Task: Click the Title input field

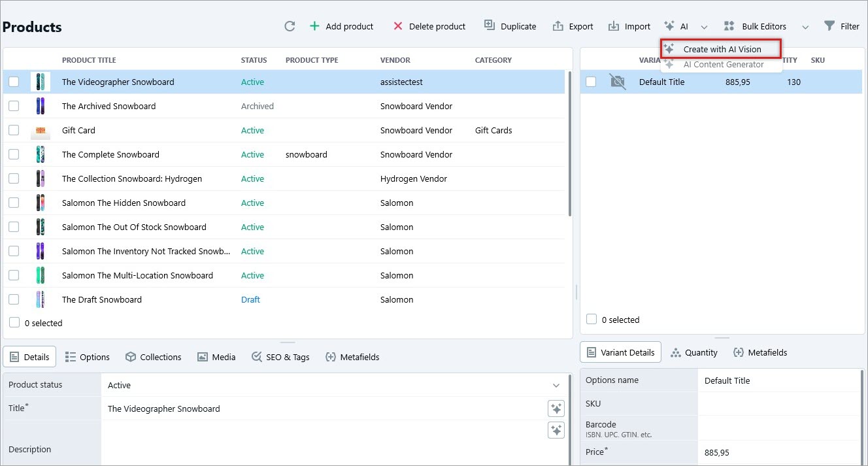Action: 324,408
